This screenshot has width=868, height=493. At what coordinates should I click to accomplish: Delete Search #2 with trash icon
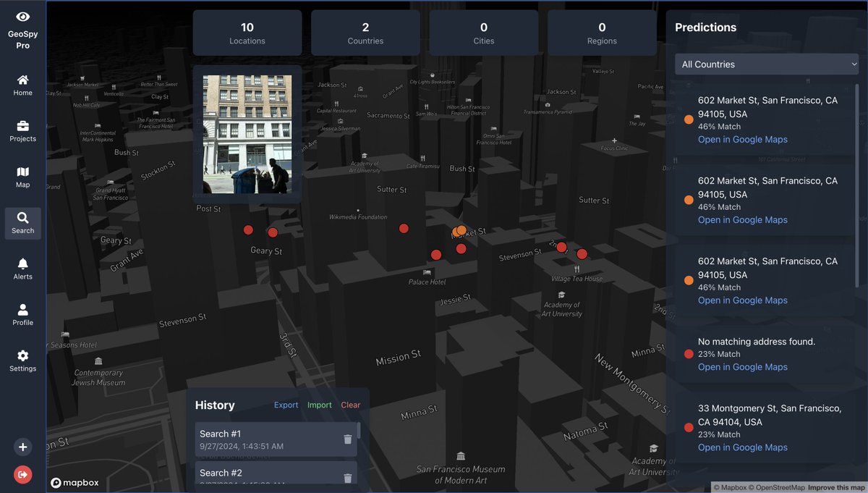point(348,478)
